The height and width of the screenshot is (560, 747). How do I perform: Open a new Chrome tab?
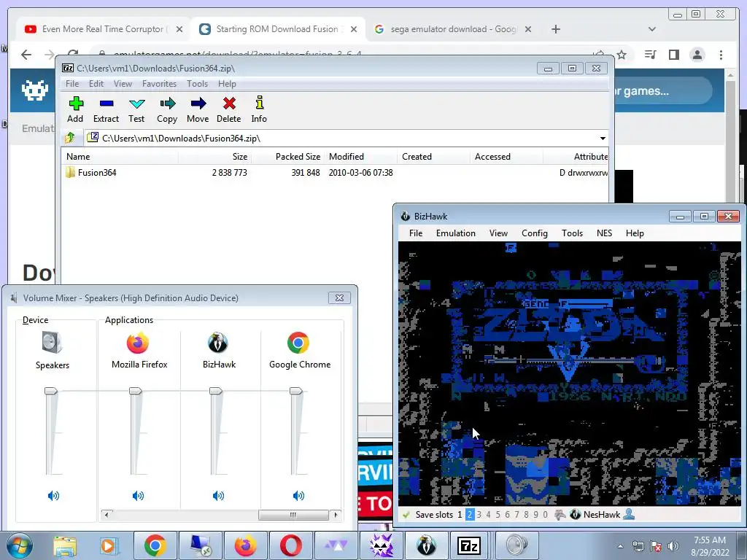(x=555, y=29)
